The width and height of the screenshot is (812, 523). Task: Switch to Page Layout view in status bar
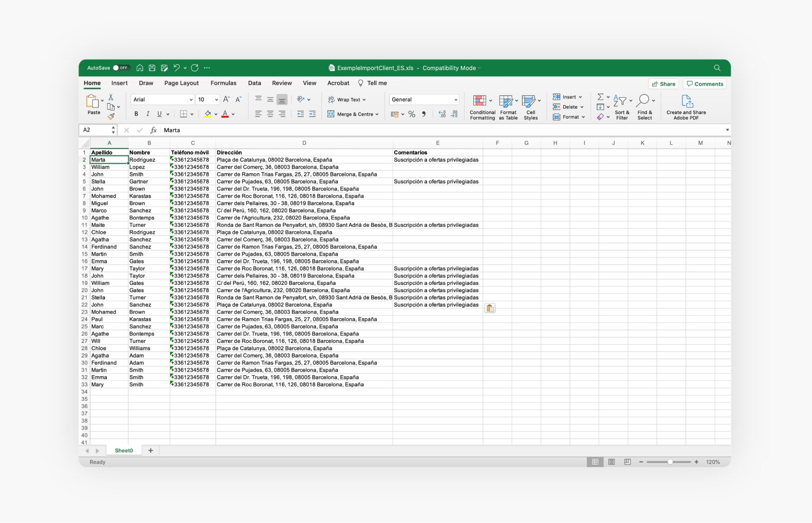[x=611, y=462]
